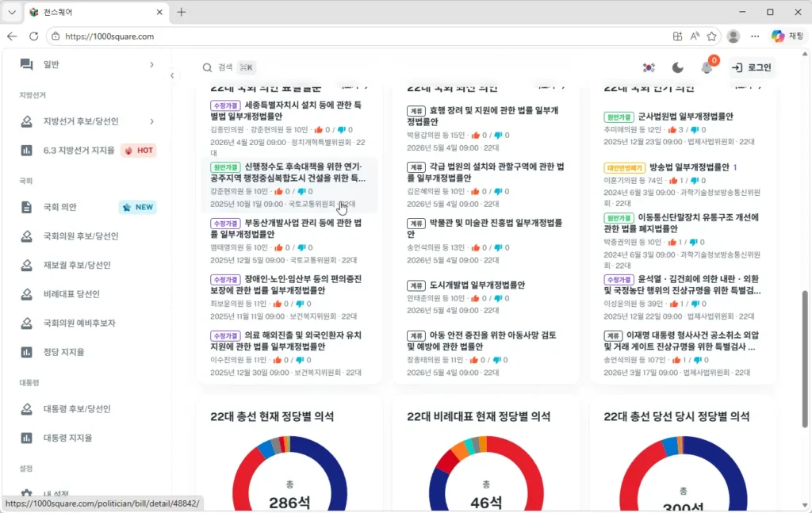This screenshot has width=812, height=513.
Task: Expand 지방선거 후보/당선인 submenu arrow
Action: [x=151, y=121]
